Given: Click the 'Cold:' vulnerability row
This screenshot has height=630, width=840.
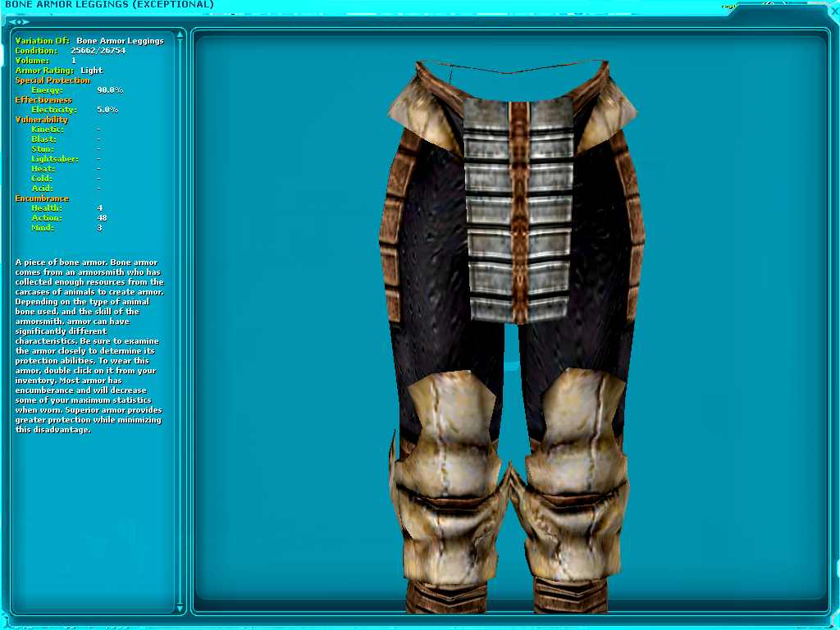Looking at the screenshot, I should click(66, 178).
